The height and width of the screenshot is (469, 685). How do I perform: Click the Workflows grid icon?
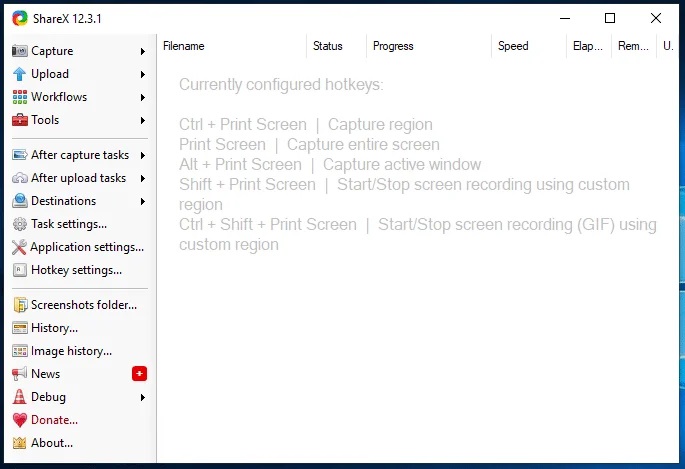(20, 97)
